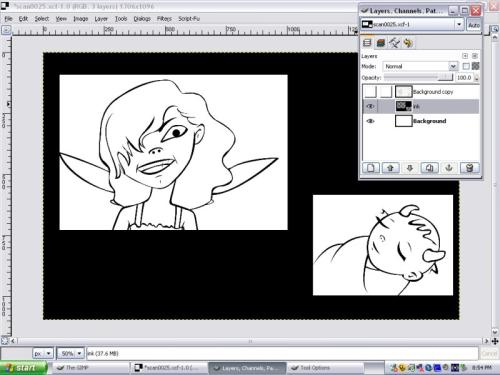
Task: Click the ink layer thumbnail
Action: 403,106
